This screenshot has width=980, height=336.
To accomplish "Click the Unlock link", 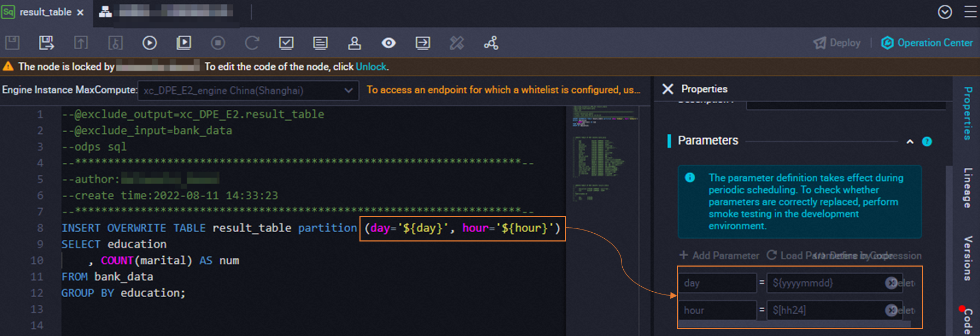I will pyautogui.click(x=371, y=67).
